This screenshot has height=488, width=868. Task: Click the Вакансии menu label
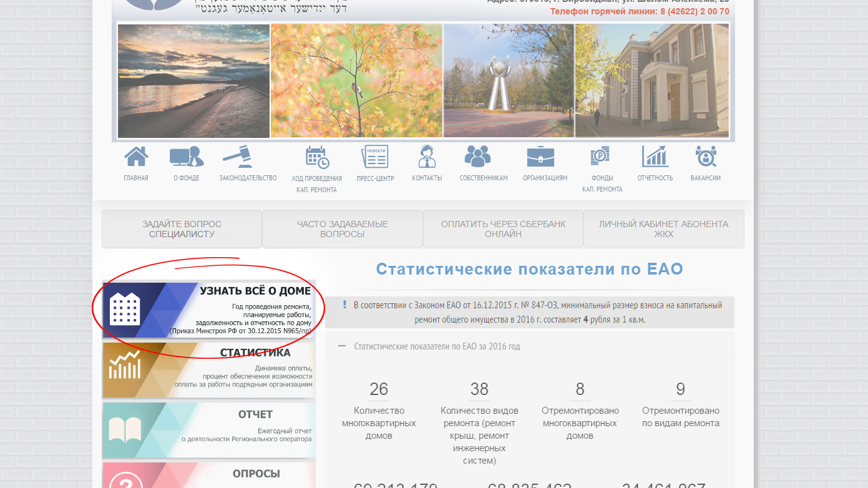click(706, 178)
